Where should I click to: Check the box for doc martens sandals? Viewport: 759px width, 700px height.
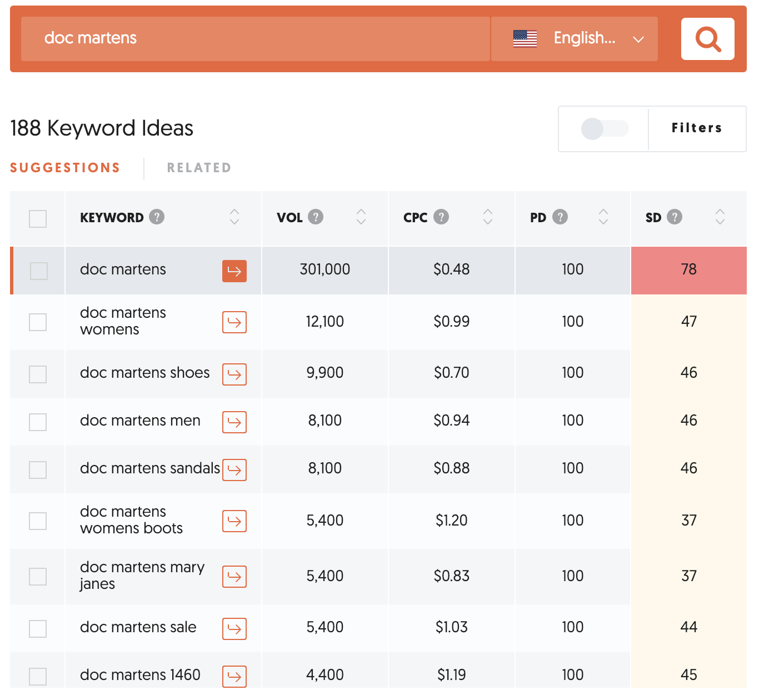38,470
